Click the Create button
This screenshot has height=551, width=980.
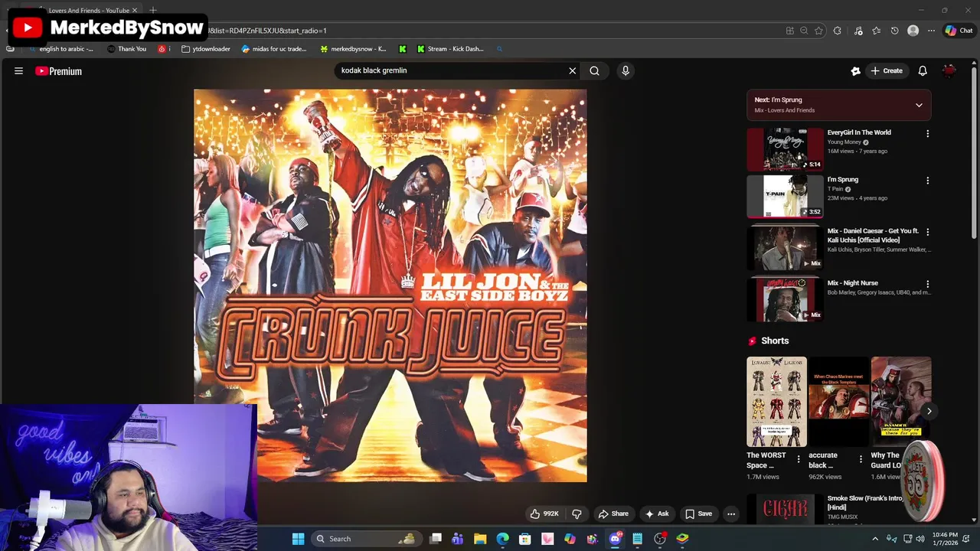(887, 70)
